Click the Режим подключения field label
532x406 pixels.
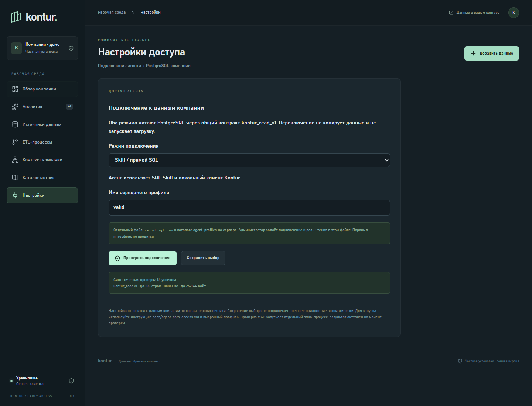point(134,146)
